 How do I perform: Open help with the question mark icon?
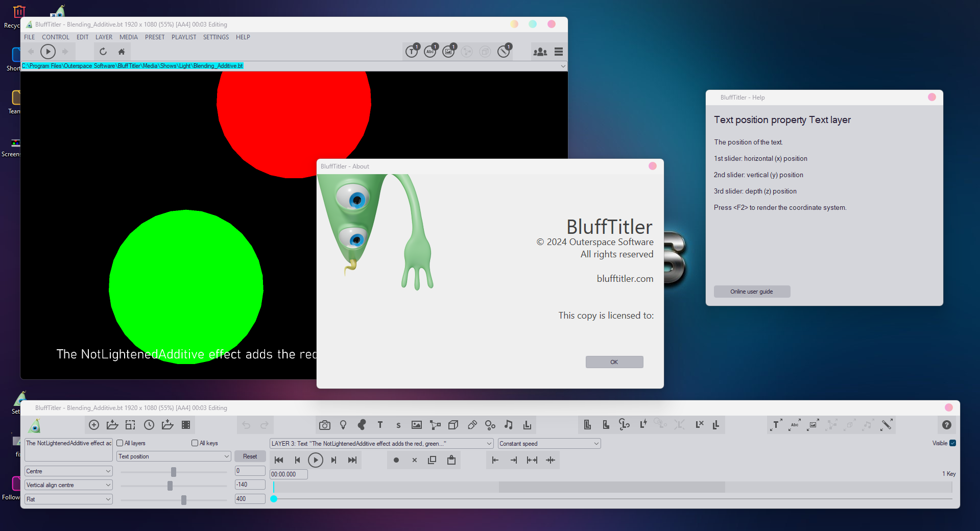(946, 425)
